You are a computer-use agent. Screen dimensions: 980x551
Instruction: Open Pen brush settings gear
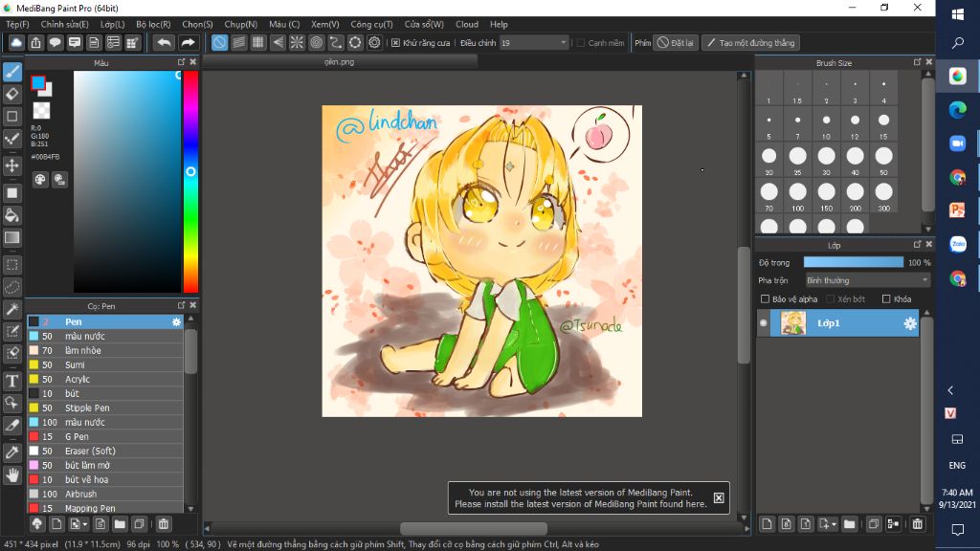point(176,321)
